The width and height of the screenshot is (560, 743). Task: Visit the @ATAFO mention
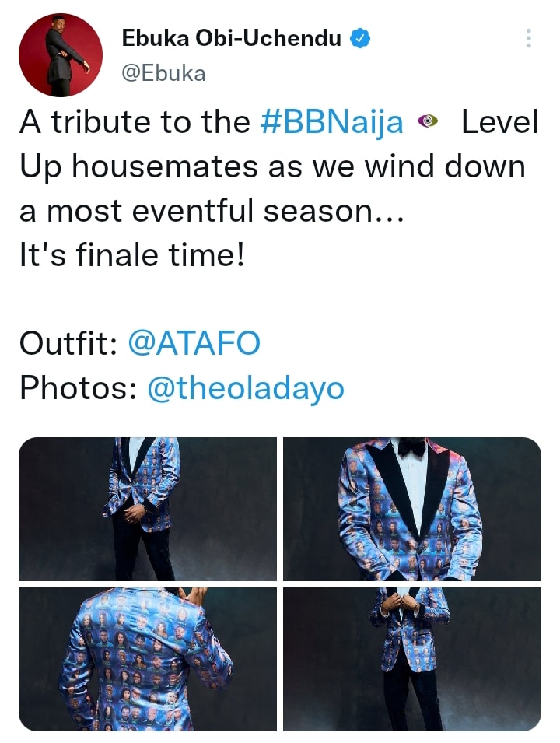click(x=194, y=343)
